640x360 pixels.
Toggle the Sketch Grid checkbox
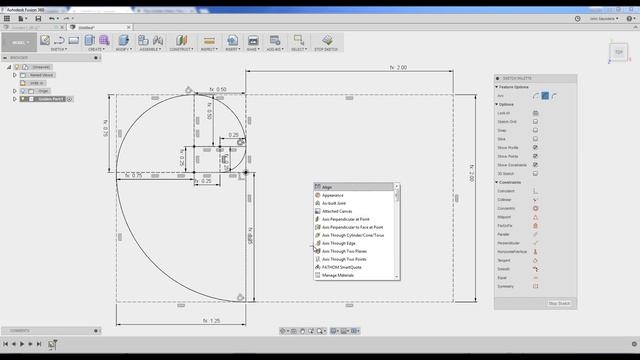536,122
